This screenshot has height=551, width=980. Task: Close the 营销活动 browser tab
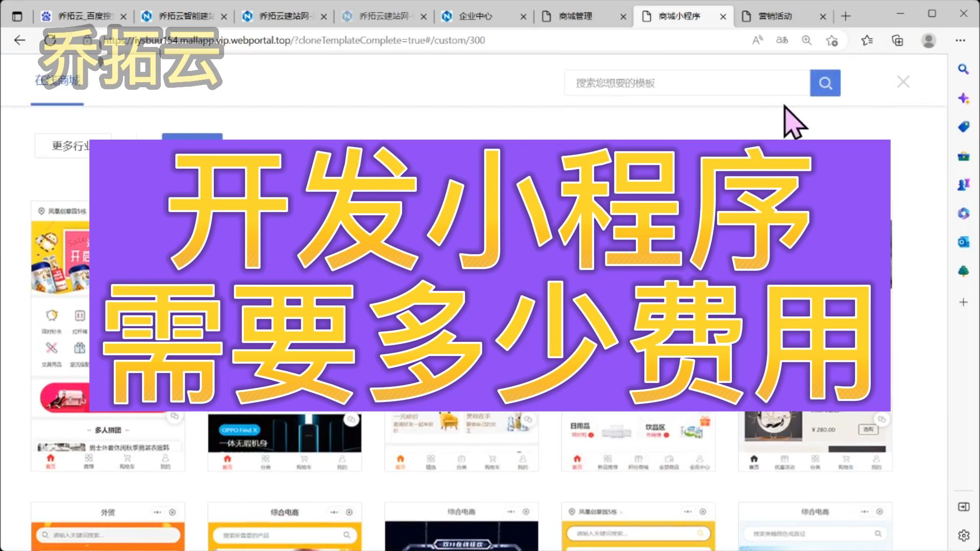(x=823, y=16)
